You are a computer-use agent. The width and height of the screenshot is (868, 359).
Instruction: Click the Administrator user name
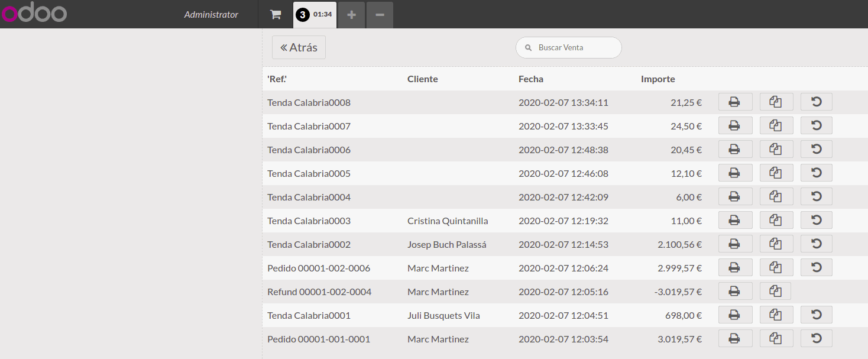(x=211, y=14)
